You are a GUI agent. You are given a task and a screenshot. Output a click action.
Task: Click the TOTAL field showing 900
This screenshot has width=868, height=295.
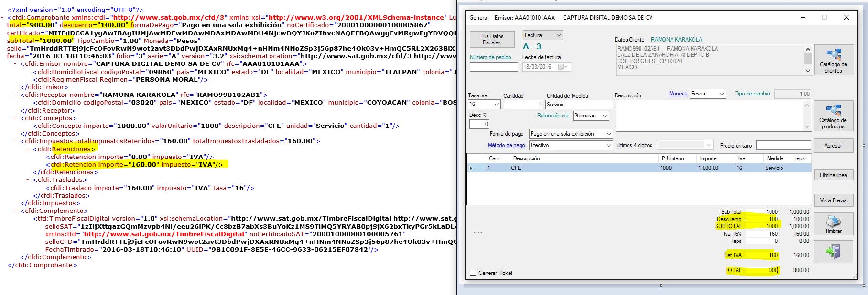tap(763, 270)
